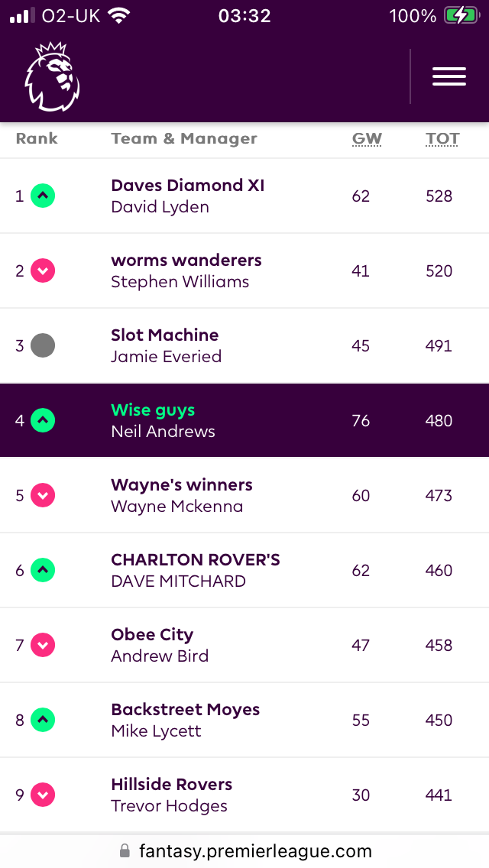Click green up arrow beside Wise guys
Image resolution: width=489 pixels, height=868 pixels.
coord(43,421)
